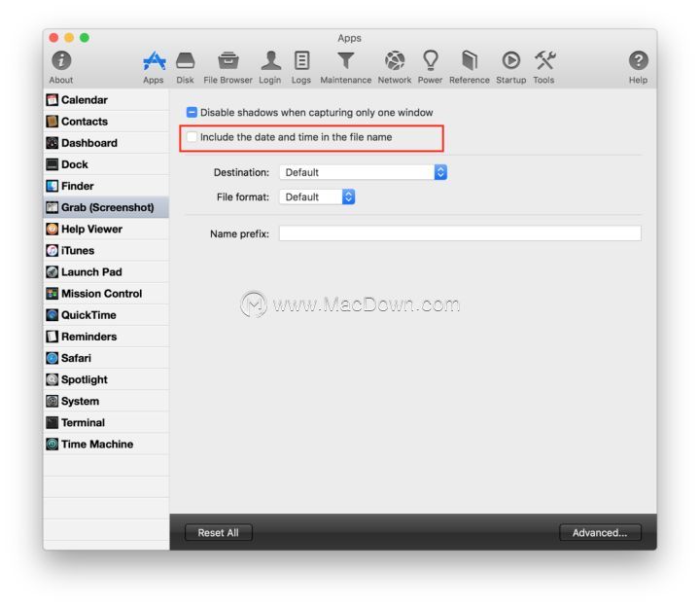This screenshot has height=607, width=700.
Task: Toggle Disable shadows when capturing one window
Action: point(192,112)
